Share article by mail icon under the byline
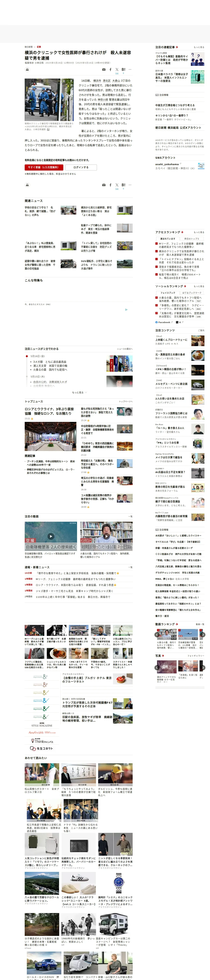Viewport: 210px width, 980px height. tap(104, 70)
